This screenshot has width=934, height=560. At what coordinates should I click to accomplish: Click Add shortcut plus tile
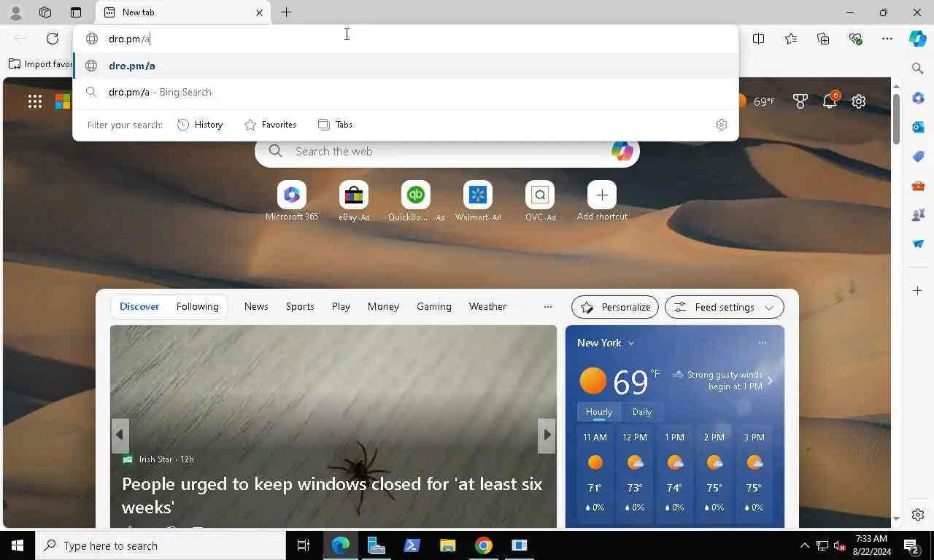(x=602, y=201)
